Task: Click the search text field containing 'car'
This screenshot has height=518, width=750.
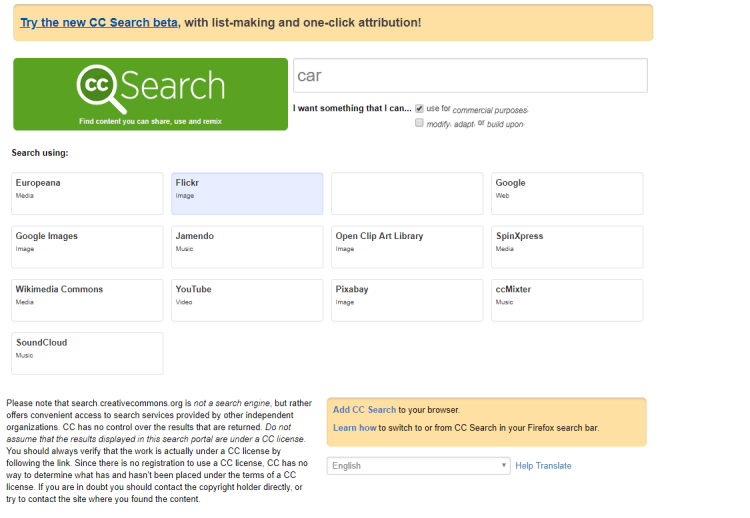Action: [470, 76]
